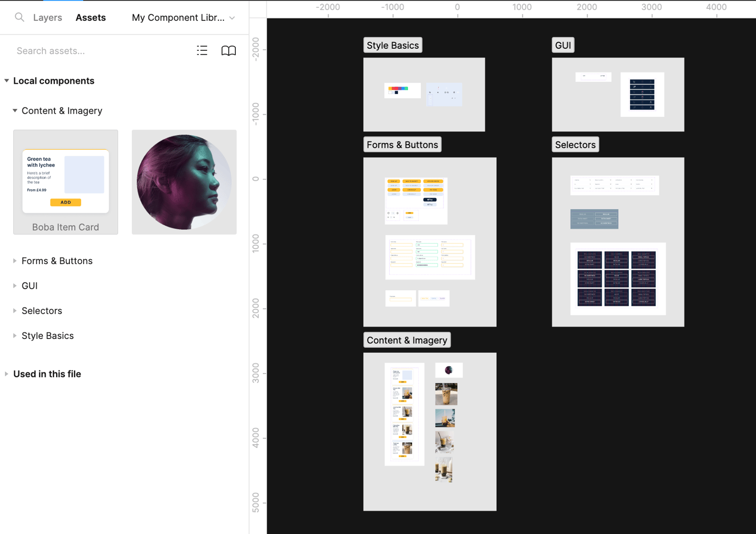756x534 pixels.
Task: Select the form input fields group on canvas
Action: coord(430,257)
